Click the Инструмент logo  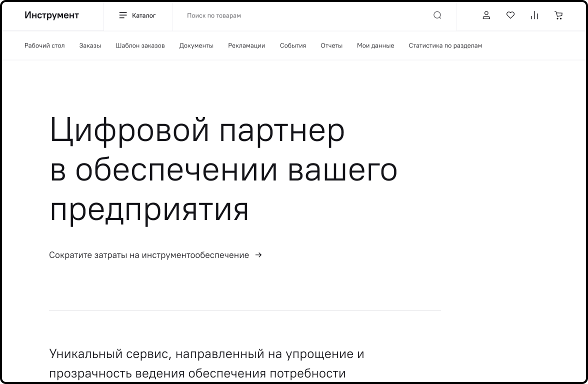click(x=52, y=15)
